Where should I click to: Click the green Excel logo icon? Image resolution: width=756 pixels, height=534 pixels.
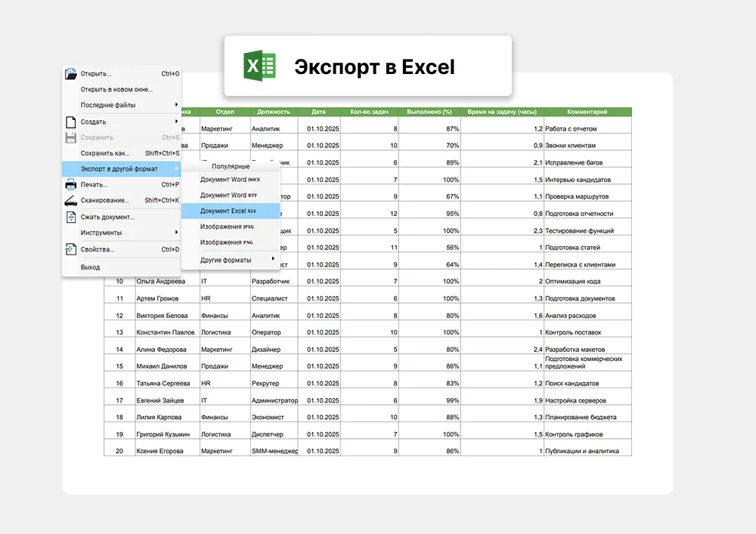coord(259,66)
